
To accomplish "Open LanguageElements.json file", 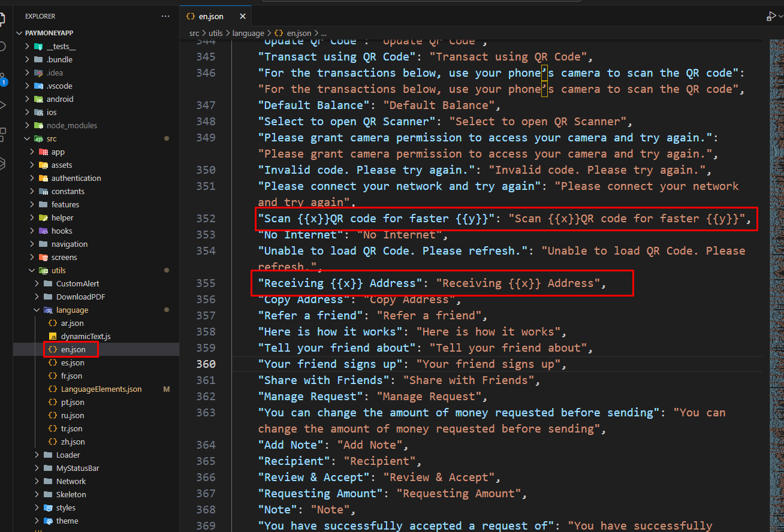I will [101, 389].
